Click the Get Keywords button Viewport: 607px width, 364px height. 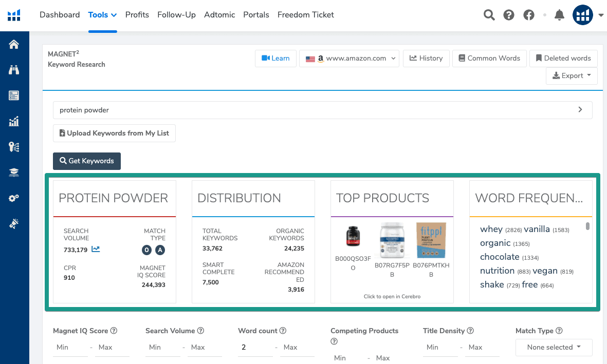87,161
